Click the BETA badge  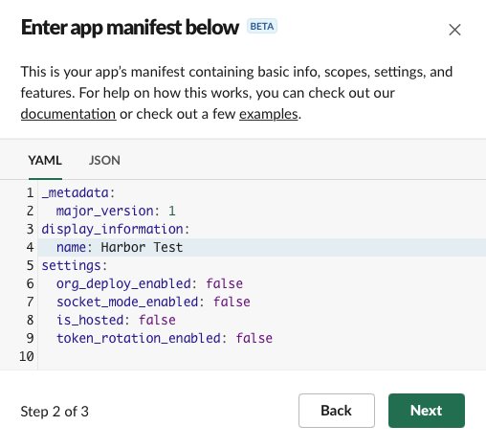point(262,27)
